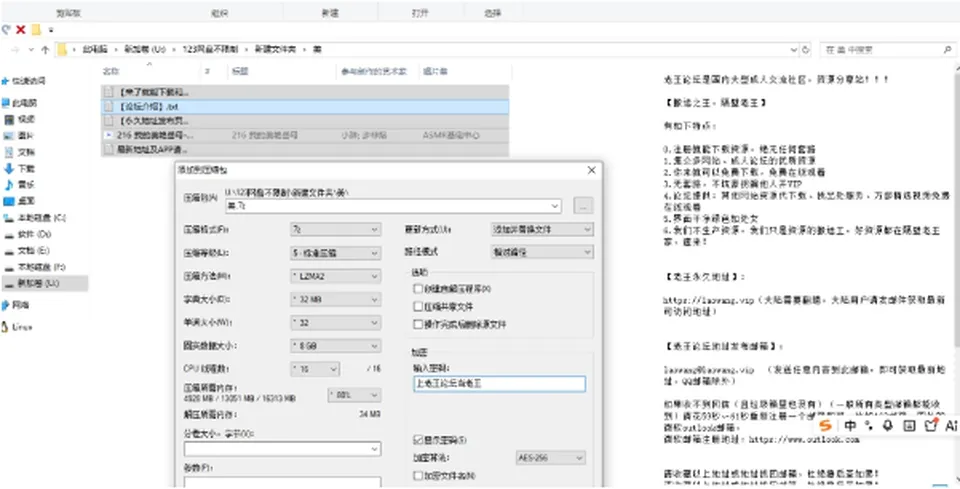Click the password input field in Encryption
The height and width of the screenshot is (489, 960).
pyautogui.click(x=500, y=384)
